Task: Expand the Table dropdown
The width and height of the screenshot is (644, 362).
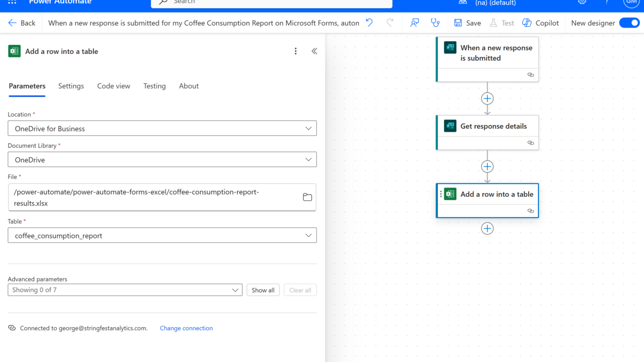Action: (162, 236)
